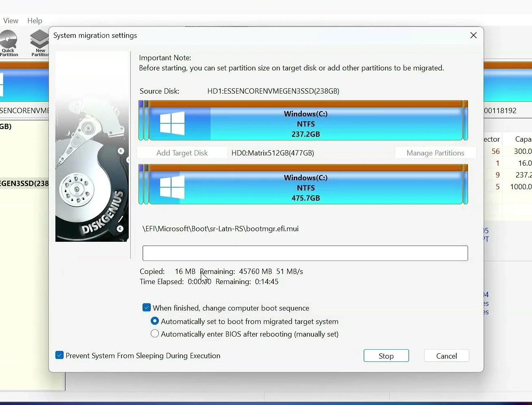Click the remaining time '0:14:45'
Viewport: 532px width, 405px height.
267,282
